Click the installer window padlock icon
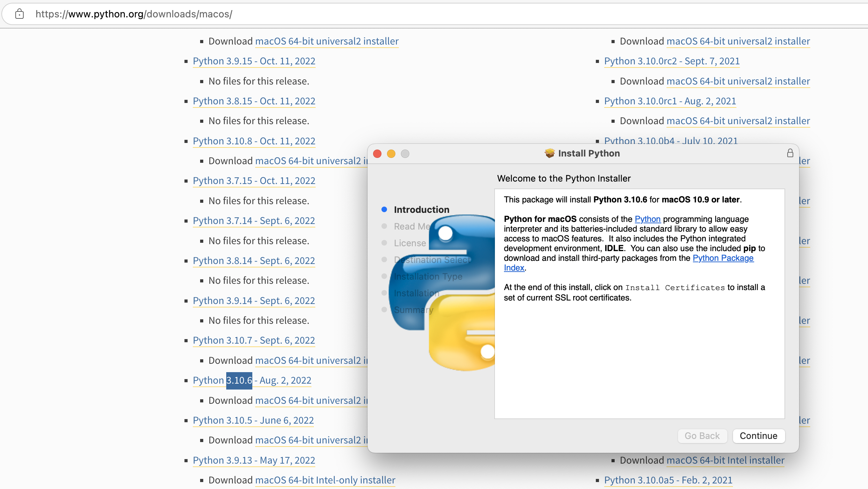The height and width of the screenshot is (489, 868). tap(790, 153)
